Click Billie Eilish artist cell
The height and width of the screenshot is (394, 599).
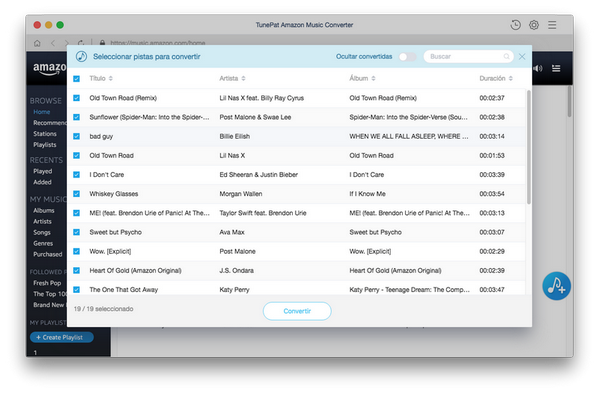point(235,136)
